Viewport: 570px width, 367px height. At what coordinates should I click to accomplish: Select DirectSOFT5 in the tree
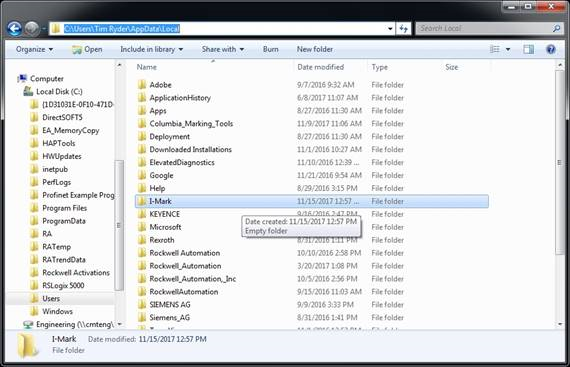point(62,117)
